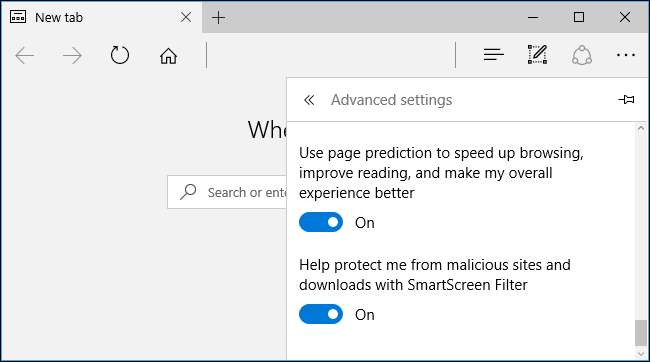Open a new tab with plus button
Image resolution: width=650 pixels, height=362 pixels.
click(218, 17)
